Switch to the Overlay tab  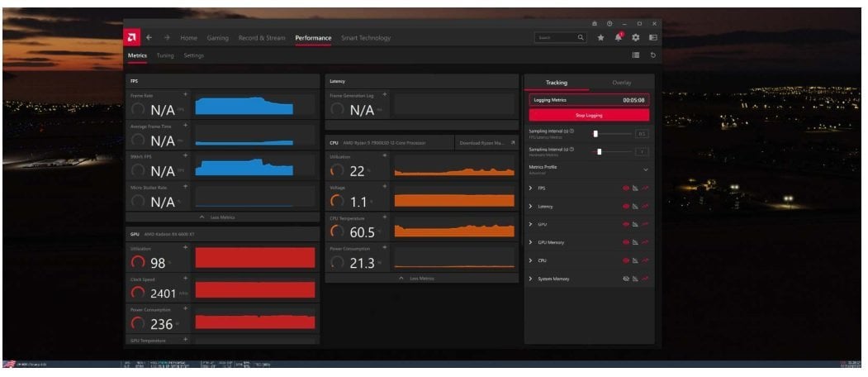pos(622,83)
